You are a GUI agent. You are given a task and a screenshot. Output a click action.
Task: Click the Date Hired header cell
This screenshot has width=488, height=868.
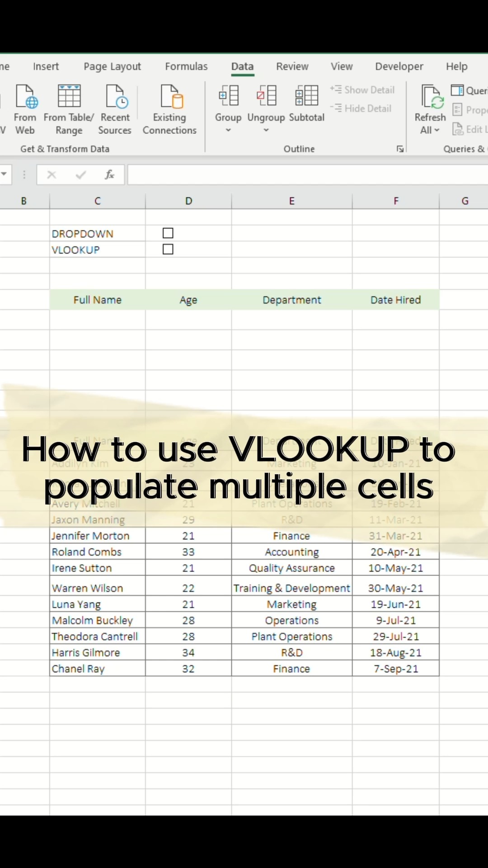pos(396,300)
